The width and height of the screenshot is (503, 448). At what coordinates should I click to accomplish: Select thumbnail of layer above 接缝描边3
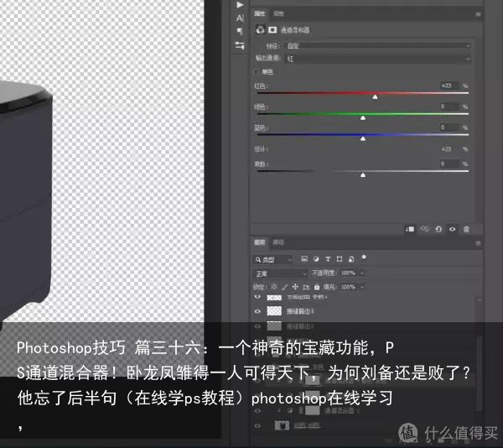(274, 298)
